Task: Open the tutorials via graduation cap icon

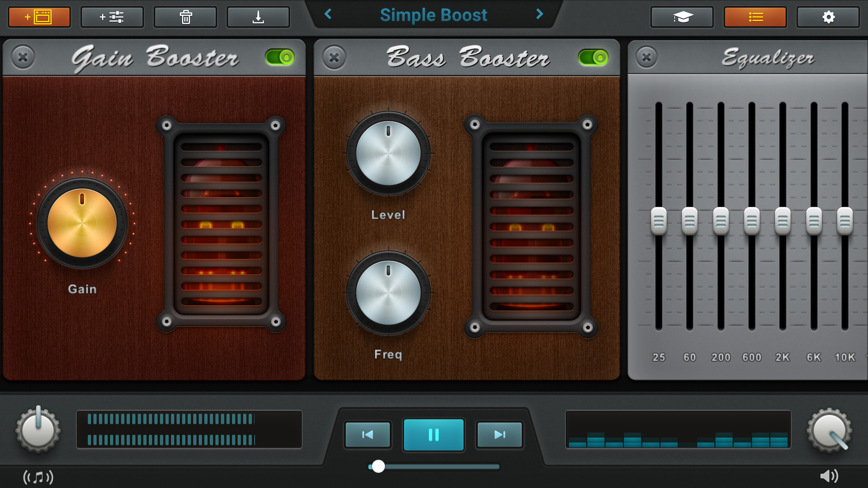Action: point(682,17)
